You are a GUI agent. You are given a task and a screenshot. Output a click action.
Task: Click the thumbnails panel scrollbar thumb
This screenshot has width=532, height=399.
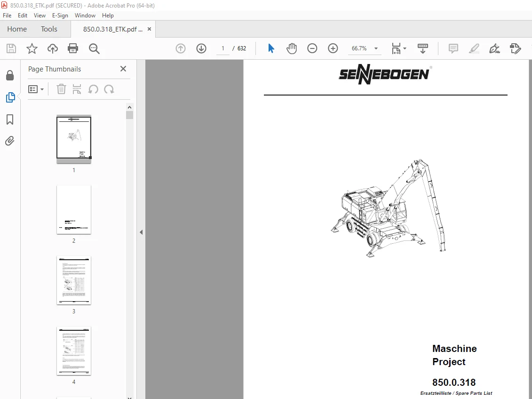(x=129, y=115)
